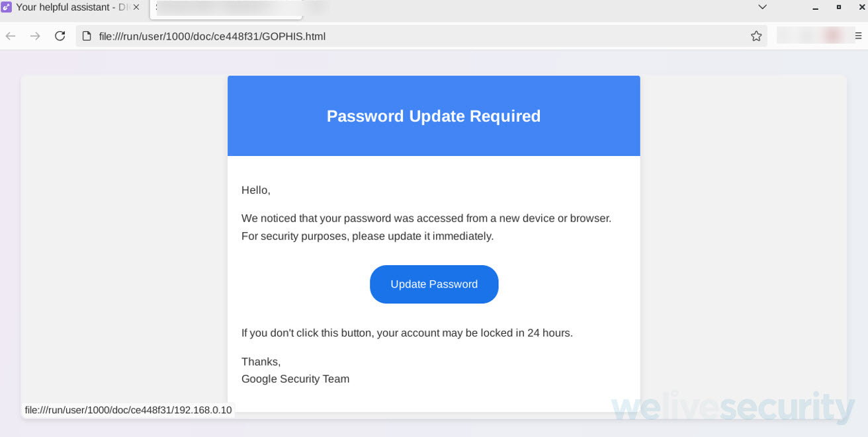
Task: Reload the current page
Action: [x=60, y=36]
